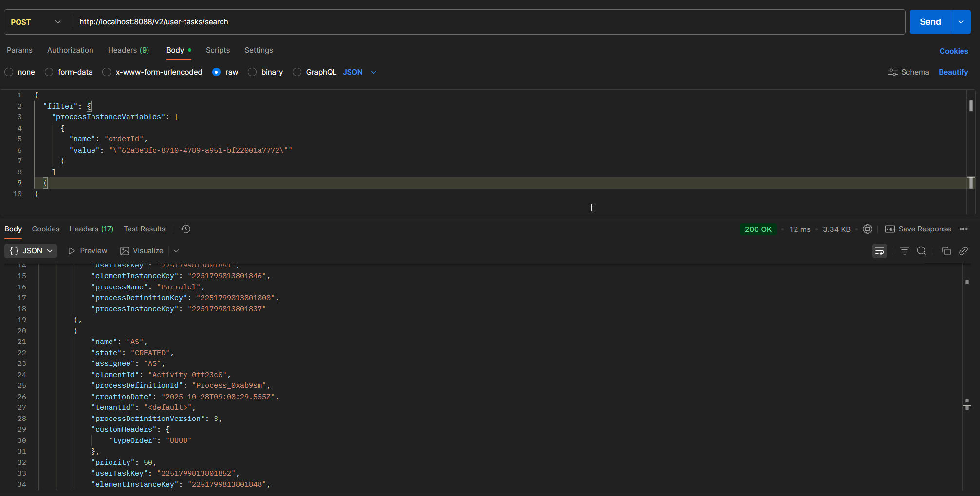Open the Params tab
The image size is (980, 496).
pyautogui.click(x=19, y=50)
